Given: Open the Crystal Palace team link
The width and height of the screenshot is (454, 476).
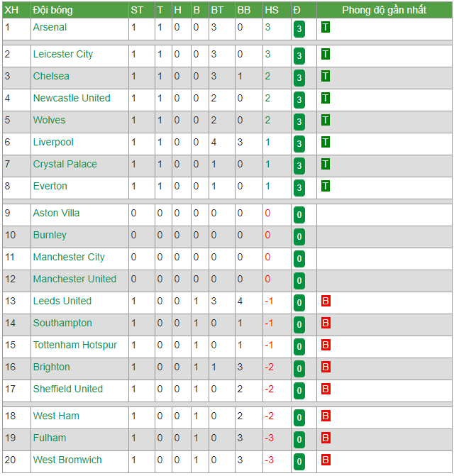Looking at the screenshot, I should pyautogui.click(x=65, y=165).
